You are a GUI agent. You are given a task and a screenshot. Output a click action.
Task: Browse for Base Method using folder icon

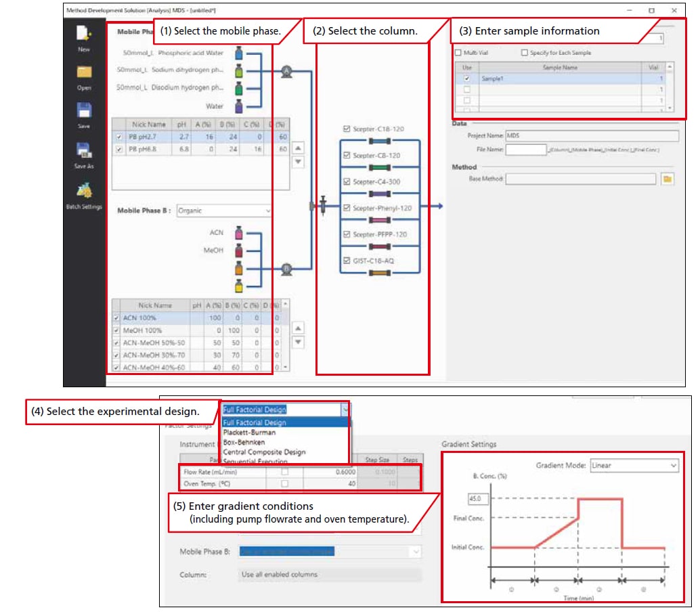coord(668,179)
